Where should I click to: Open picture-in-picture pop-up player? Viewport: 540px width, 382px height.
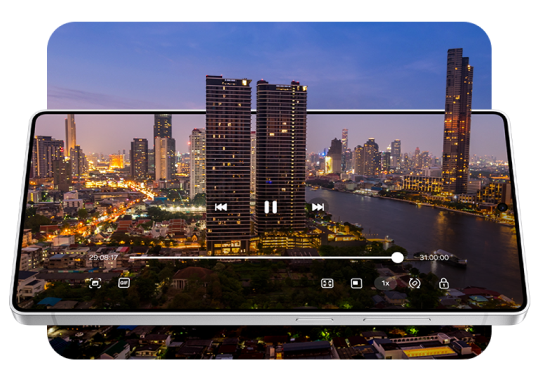[356, 283]
